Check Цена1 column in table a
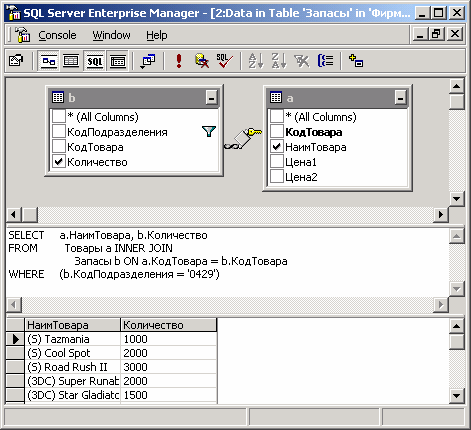 (277, 162)
